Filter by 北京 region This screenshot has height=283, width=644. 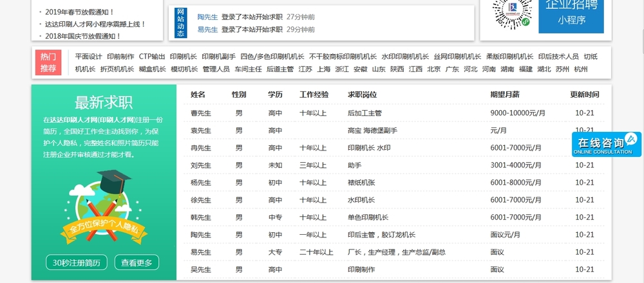pos(433,69)
